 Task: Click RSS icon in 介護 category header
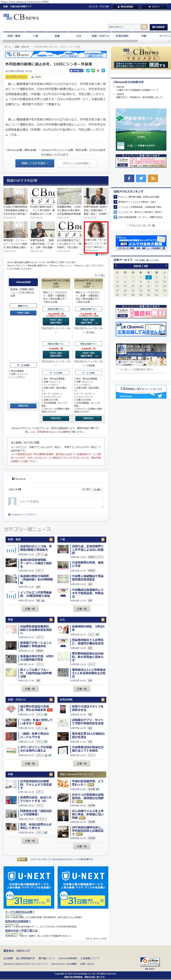tap(103, 539)
